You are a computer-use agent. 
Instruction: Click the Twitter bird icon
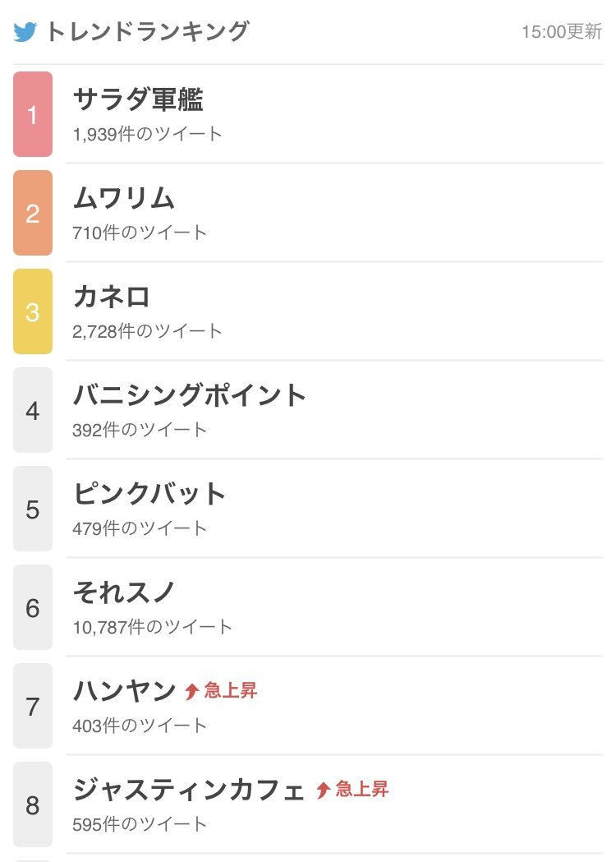pos(25,32)
